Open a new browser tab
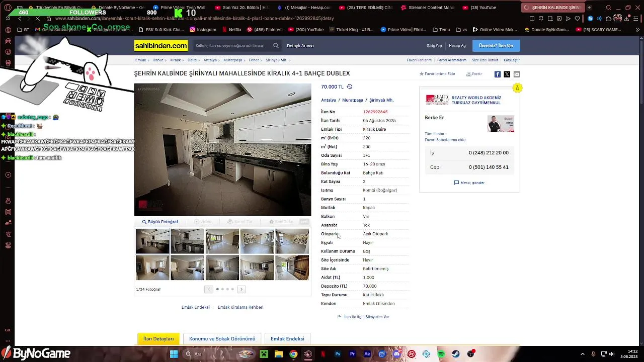Screen dimensions: 644x362 (589, 8)
